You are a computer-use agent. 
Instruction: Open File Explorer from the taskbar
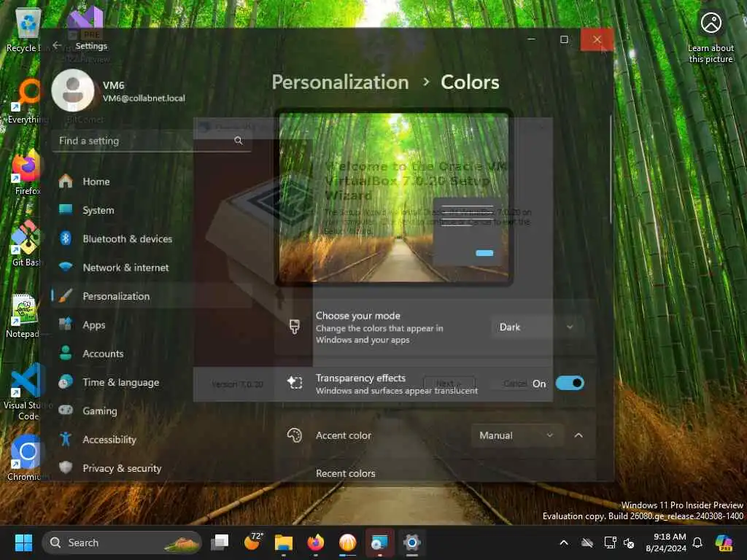[x=284, y=542]
